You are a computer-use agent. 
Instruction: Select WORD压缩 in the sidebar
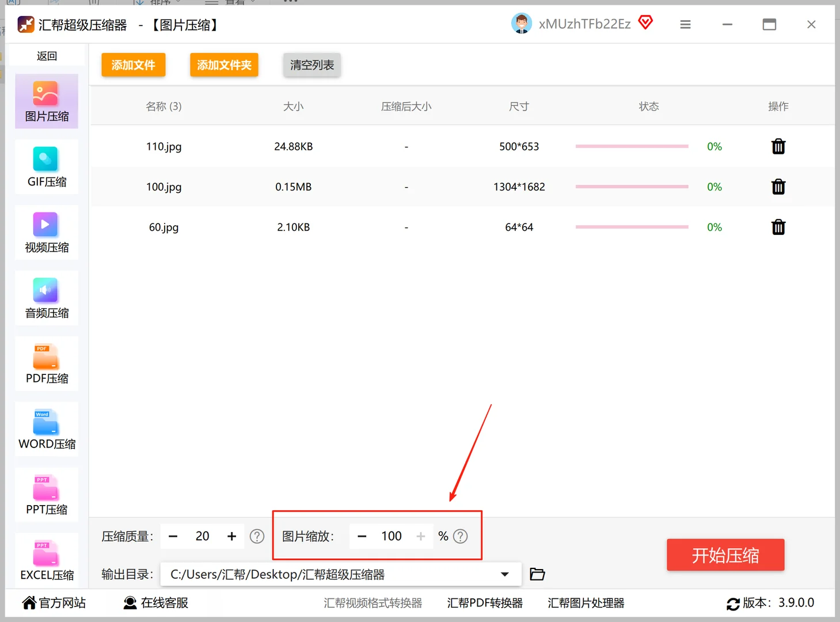tap(46, 429)
